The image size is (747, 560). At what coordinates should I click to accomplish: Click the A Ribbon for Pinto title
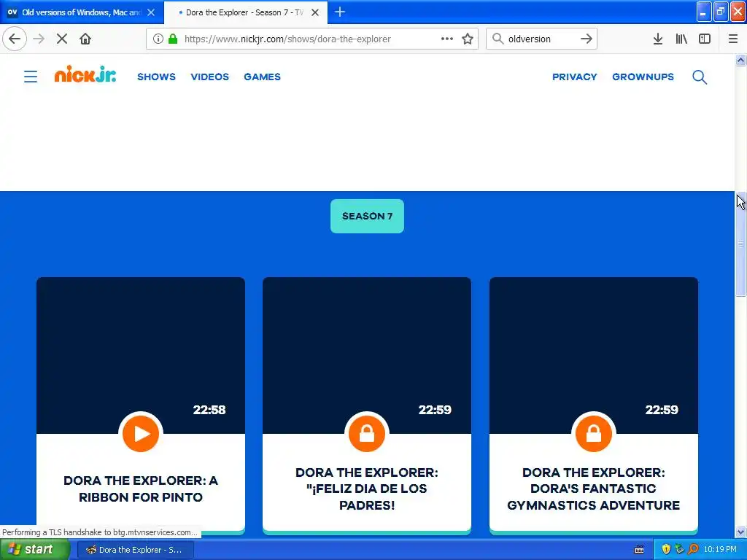point(141,489)
